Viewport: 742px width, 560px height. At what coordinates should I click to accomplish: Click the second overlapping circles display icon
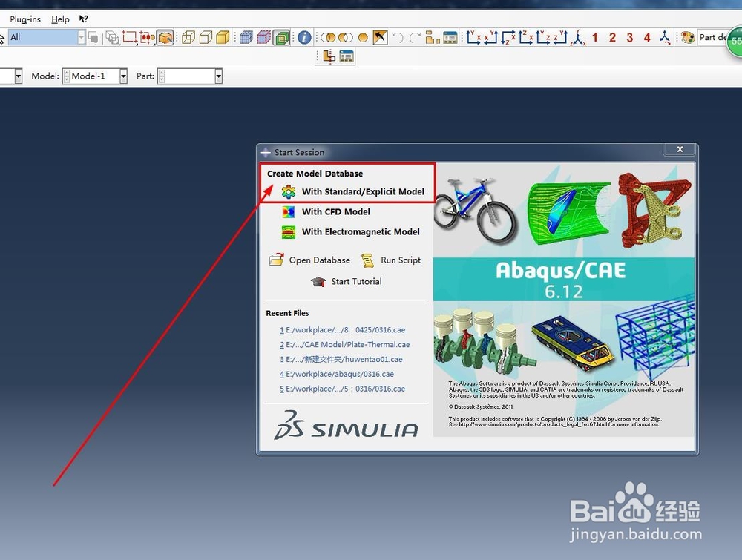(x=346, y=37)
